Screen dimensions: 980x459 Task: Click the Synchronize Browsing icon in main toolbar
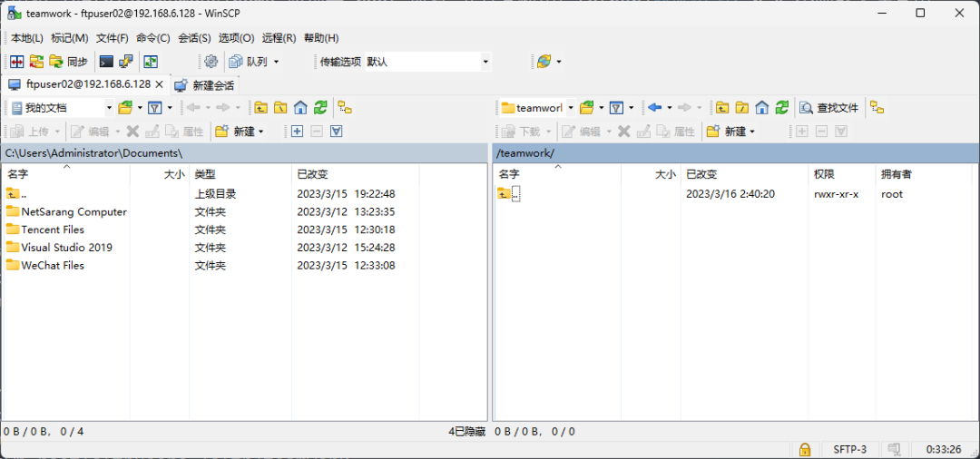tap(37, 61)
